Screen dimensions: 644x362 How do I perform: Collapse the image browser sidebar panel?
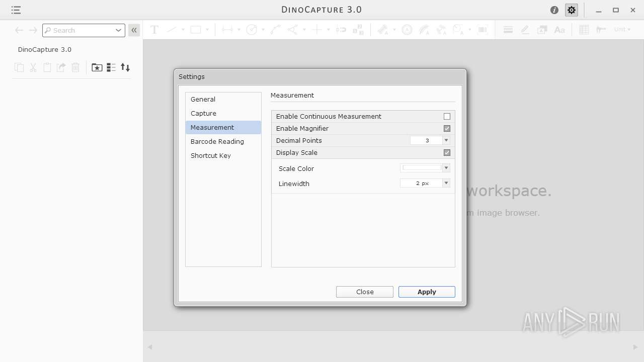[134, 30]
